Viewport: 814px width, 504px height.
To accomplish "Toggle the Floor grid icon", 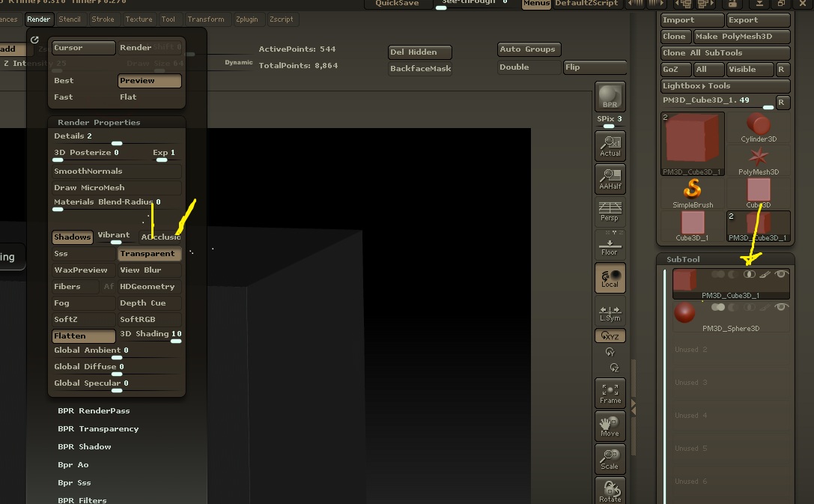I will coord(610,244).
